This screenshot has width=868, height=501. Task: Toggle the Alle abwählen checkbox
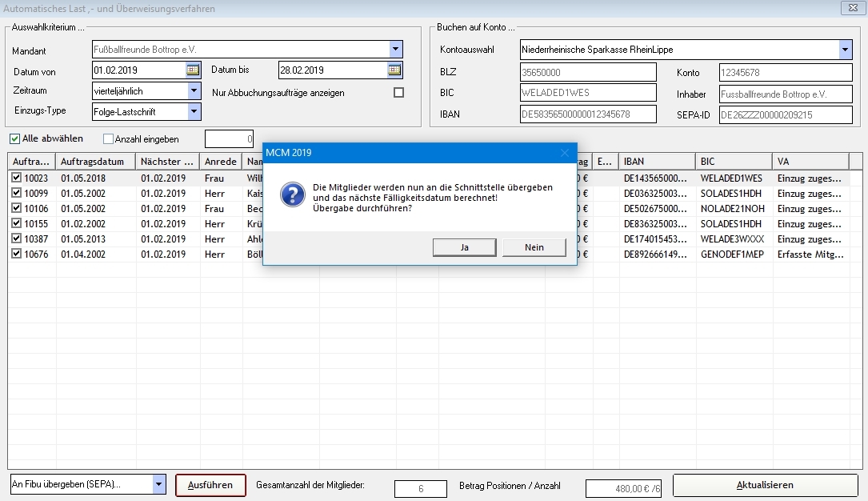coord(15,139)
